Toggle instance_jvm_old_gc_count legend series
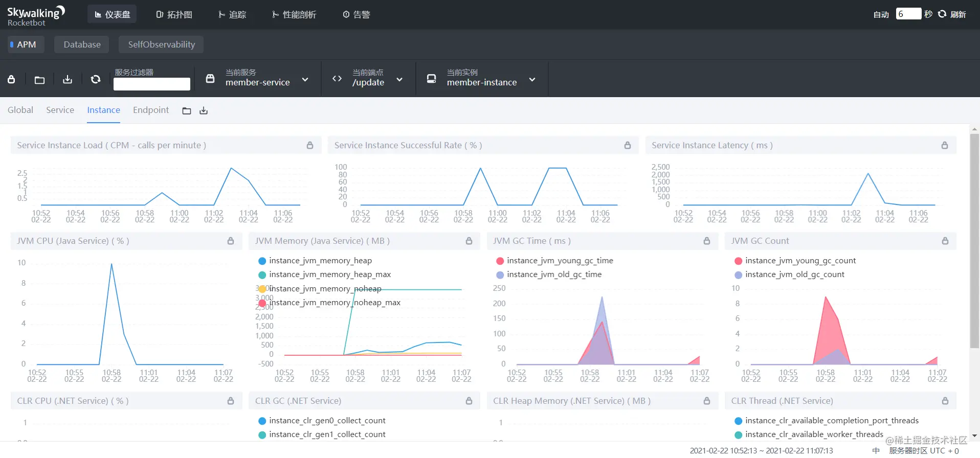980x458 pixels. pyautogui.click(x=789, y=274)
